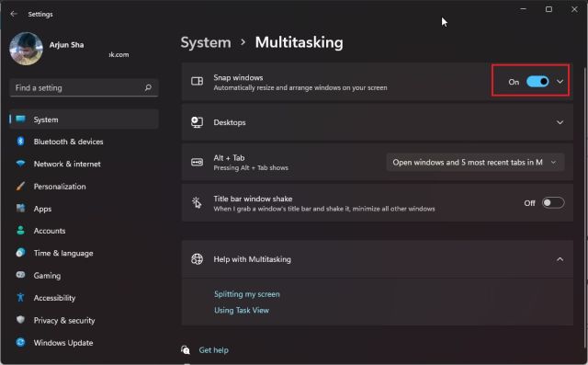Click the Privacy shield icon
This screenshot has height=365, width=588.
click(20, 320)
